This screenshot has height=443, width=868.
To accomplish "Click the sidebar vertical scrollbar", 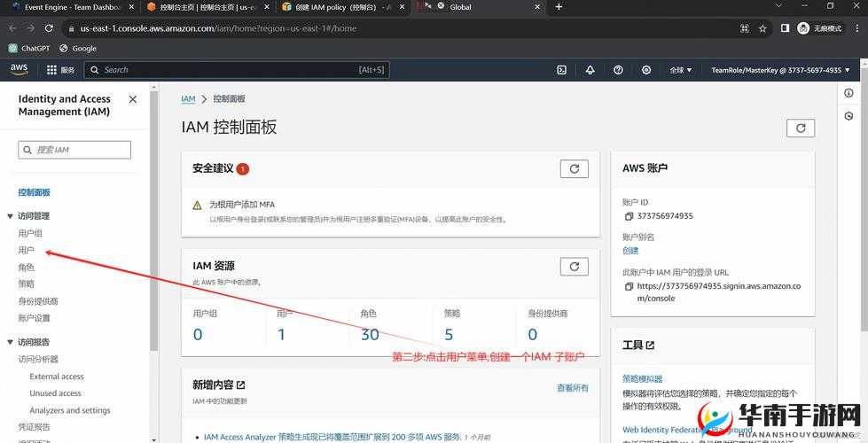I will point(153,221).
